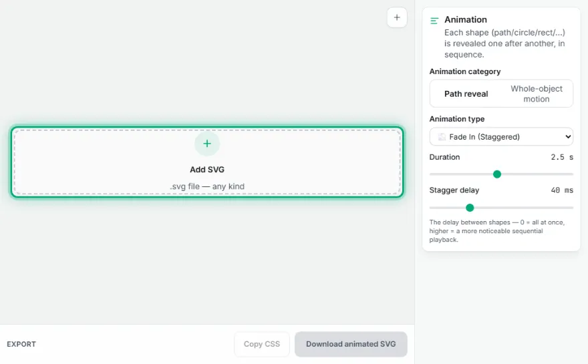This screenshot has height=364, width=588.
Task: Click the plus button at top of canvas
Action: [397, 17]
